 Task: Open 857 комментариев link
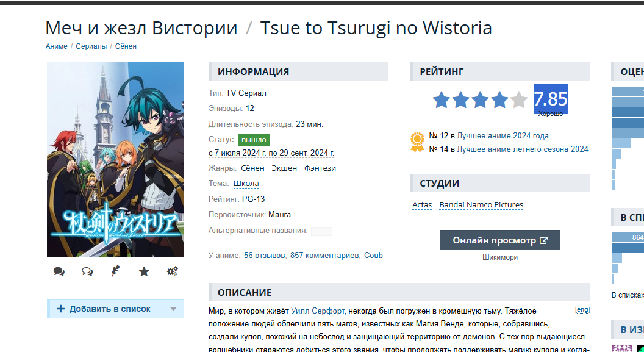click(324, 256)
